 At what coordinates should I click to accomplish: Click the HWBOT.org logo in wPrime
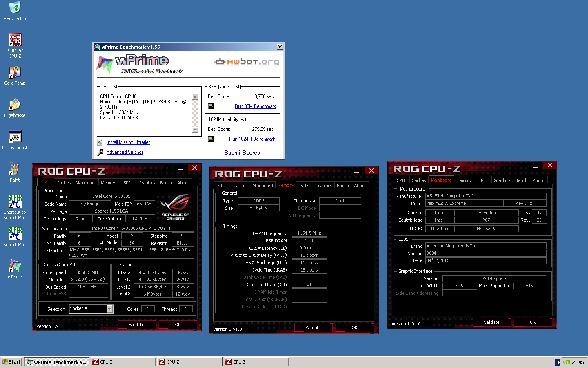(247, 62)
